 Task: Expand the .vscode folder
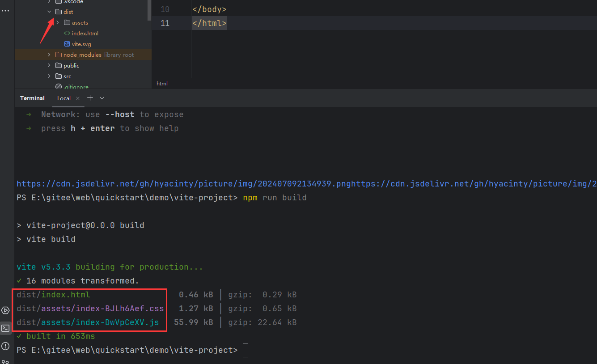click(x=49, y=2)
